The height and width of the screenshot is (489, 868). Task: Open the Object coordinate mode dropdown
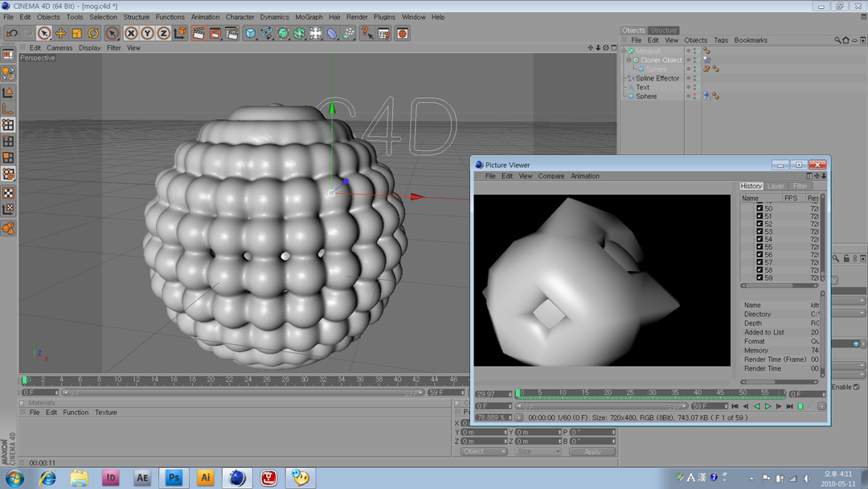(483, 452)
